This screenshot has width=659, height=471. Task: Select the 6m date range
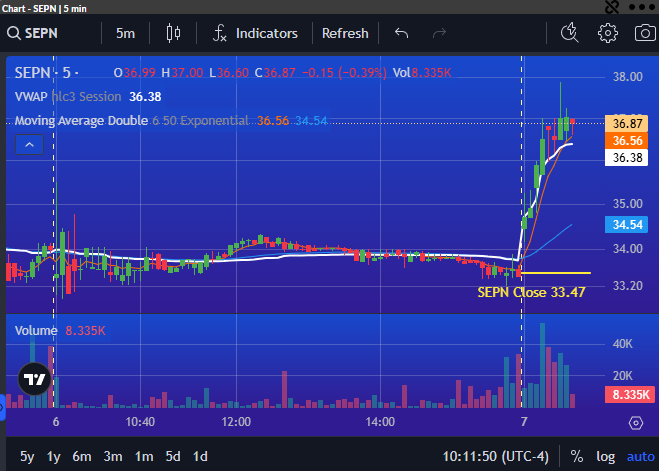82,456
